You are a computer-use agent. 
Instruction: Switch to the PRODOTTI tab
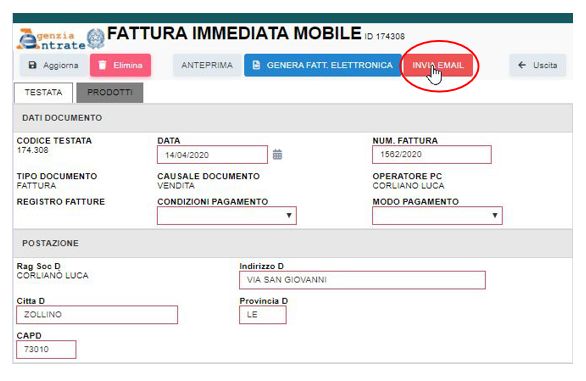(110, 92)
